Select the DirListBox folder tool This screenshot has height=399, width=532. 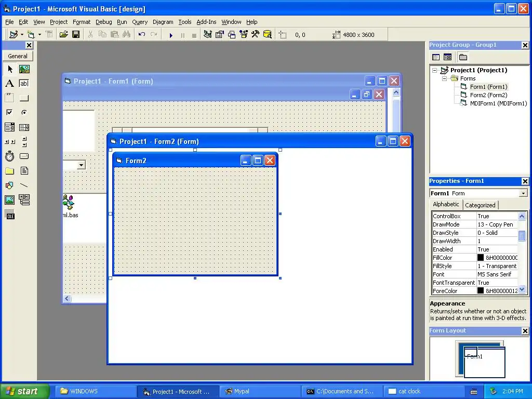pos(10,170)
